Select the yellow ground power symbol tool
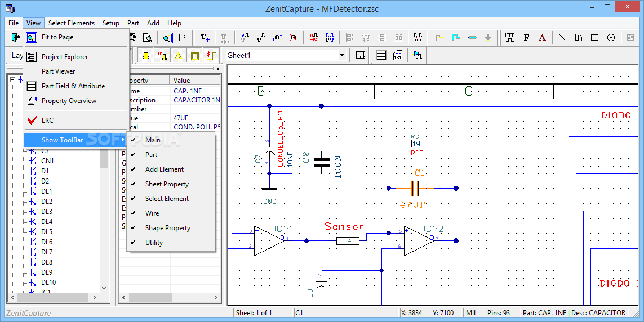 pyautogui.click(x=488, y=38)
